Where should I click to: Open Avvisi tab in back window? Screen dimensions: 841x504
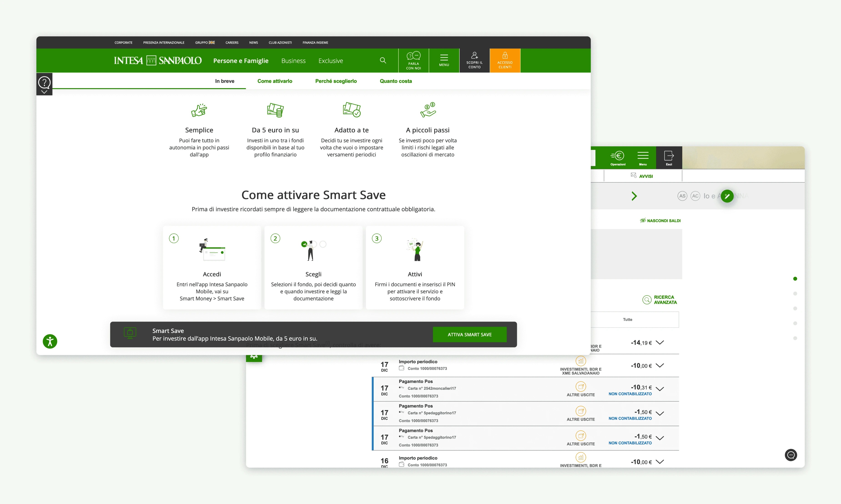click(643, 176)
